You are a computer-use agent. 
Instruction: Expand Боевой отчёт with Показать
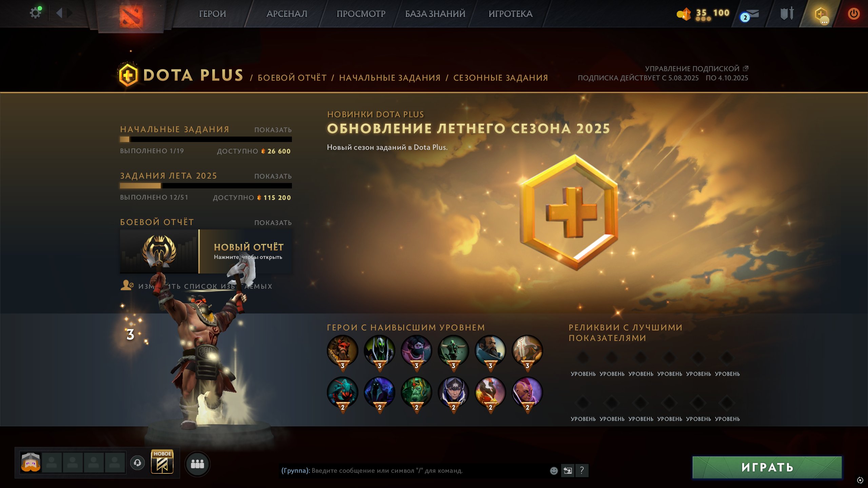point(273,223)
